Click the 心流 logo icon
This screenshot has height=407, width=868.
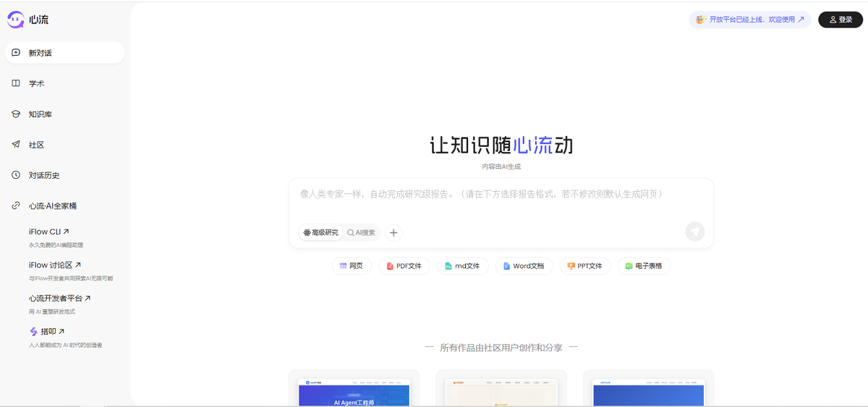pos(16,20)
